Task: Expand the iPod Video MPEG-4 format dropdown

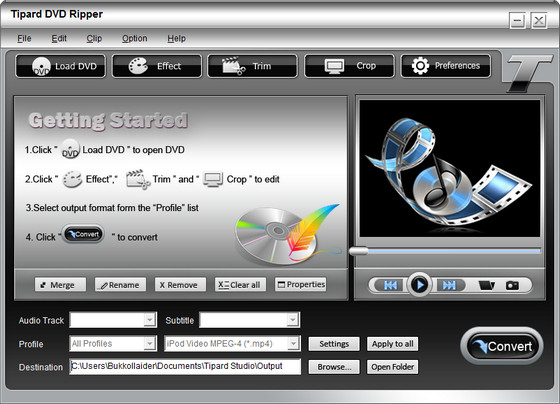Action: pyautogui.click(x=293, y=344)
